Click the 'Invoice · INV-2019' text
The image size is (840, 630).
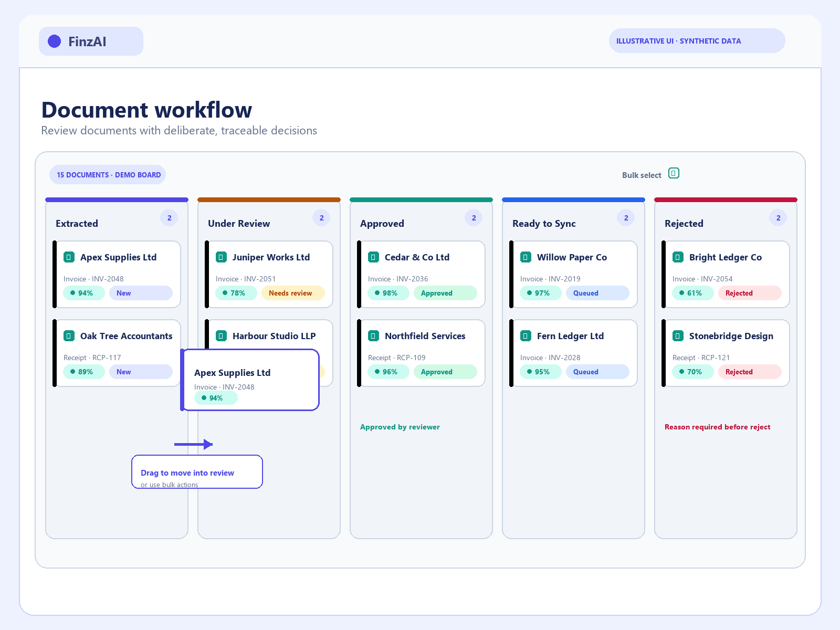coord(550,279)
